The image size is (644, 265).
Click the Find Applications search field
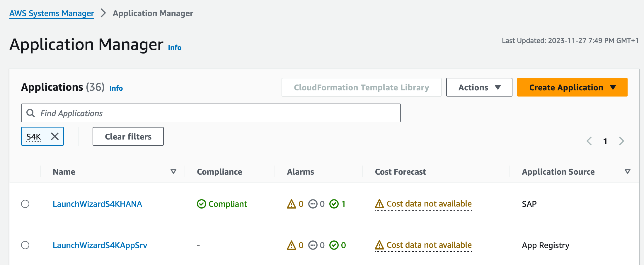point(217,113)
